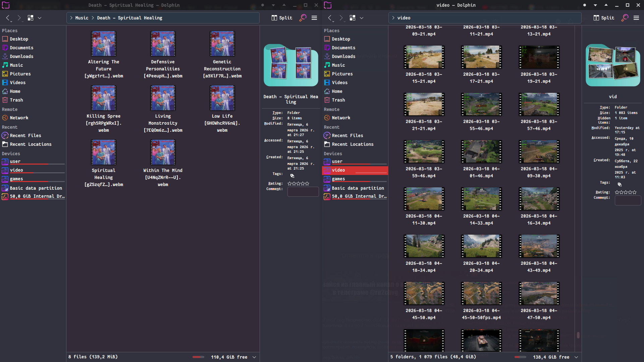The image size is (644, 362).
Task: Click the search icon in left Dolphin window
Action: pyautogui.click(x=303, y=18)
